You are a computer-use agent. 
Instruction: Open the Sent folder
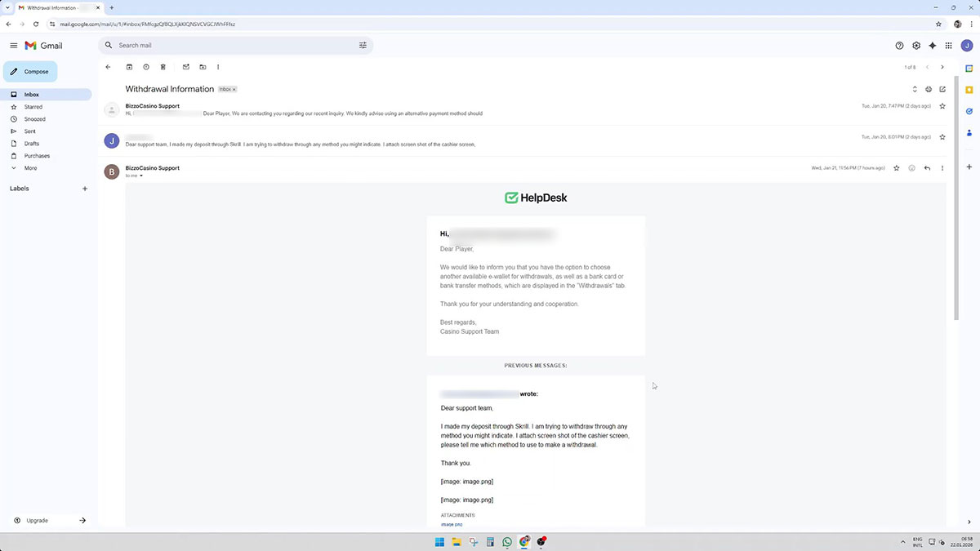tap(29, 131)
